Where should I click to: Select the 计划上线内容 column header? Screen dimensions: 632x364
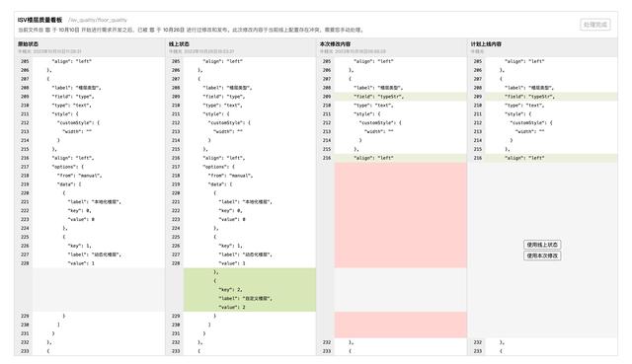click(486, 43)
